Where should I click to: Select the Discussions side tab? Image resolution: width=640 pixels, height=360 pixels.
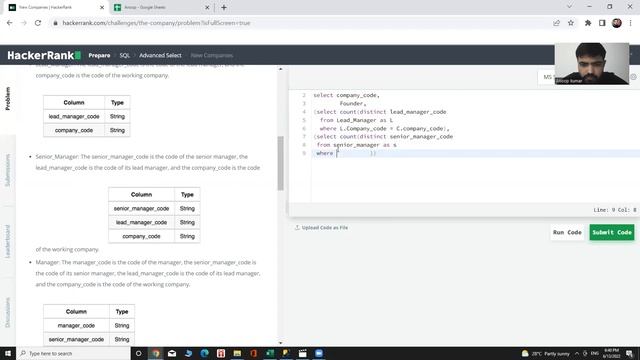[7, 312]
